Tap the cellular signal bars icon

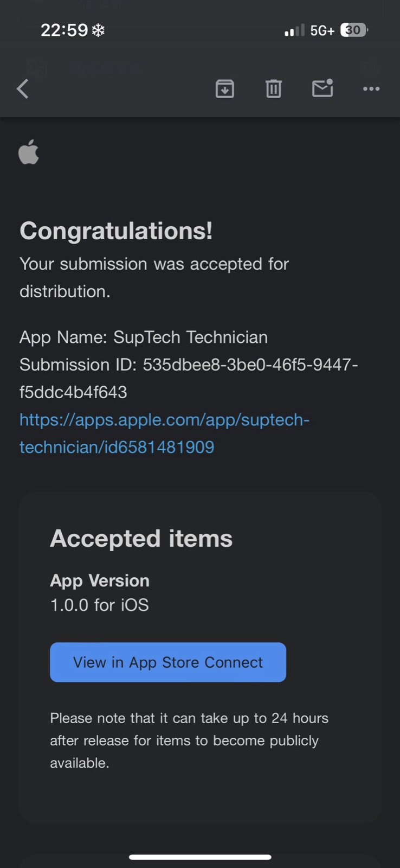coord(294,31)
